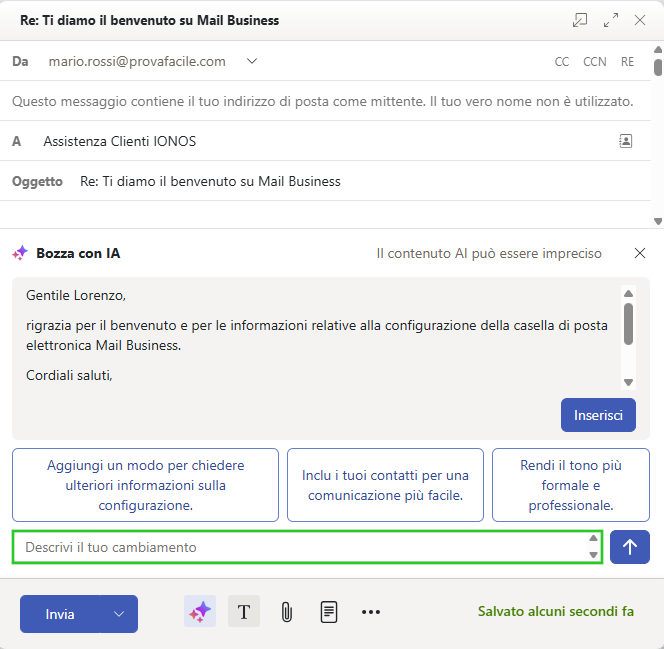
Task: Click the paperclip attach file icon
Action: click(286, 612)
